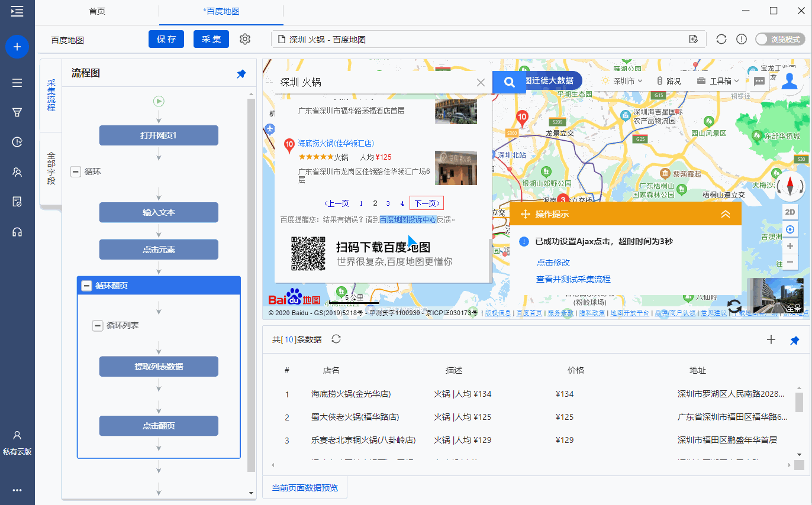
Task: Open the 深圳市 city dropdown
Action: coord(622,81)
